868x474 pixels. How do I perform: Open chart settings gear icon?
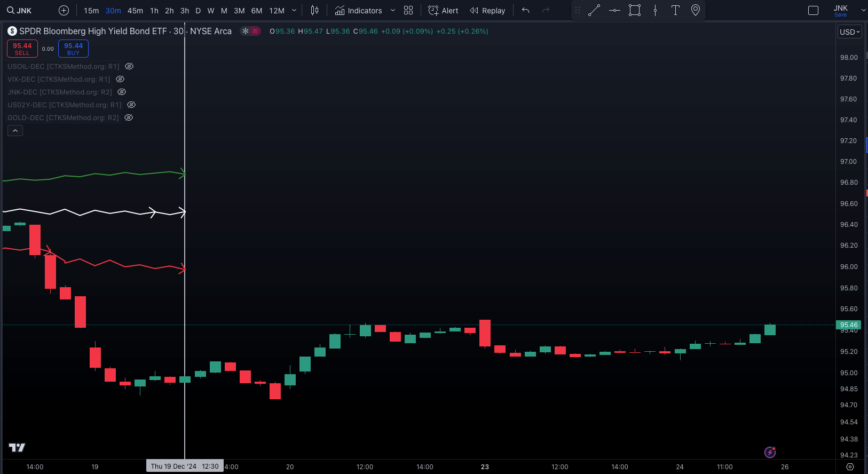click(x=850, y=467)
